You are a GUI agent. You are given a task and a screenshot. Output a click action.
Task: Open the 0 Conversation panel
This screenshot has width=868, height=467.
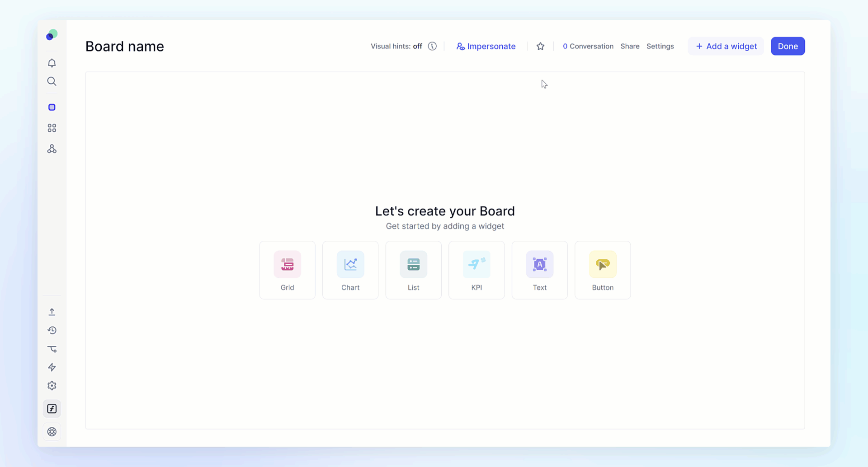(588, 46)
